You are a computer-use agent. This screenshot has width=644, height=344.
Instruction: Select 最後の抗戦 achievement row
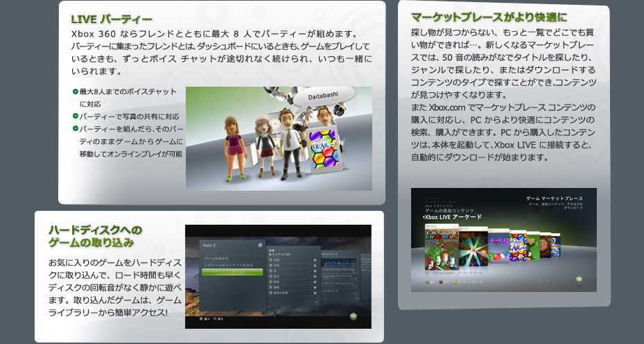pyautogui.click(x=293, y=293)
